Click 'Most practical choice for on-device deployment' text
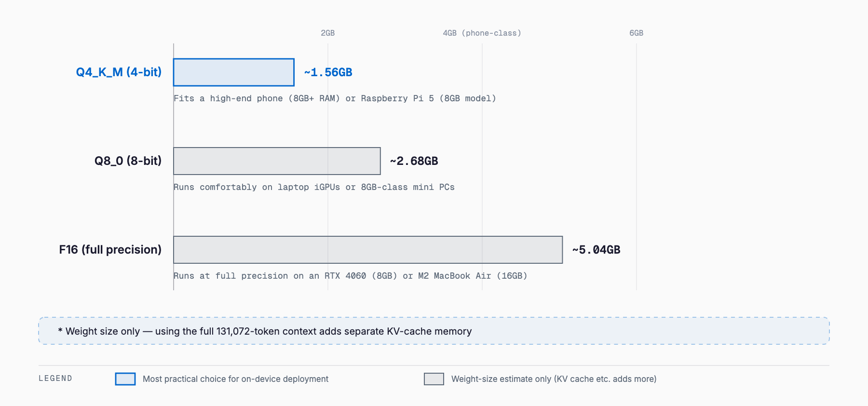This screenshot has width=868, height=406. point(235,379)
